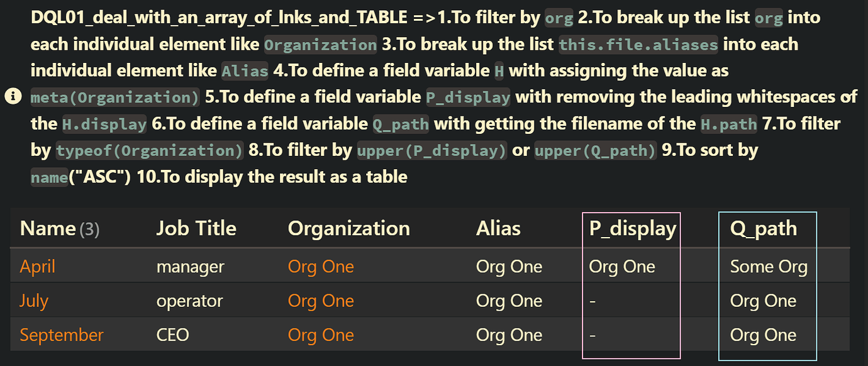Click the meta(Organization) inline code
The image size is (868, 366).
point(115,97)
